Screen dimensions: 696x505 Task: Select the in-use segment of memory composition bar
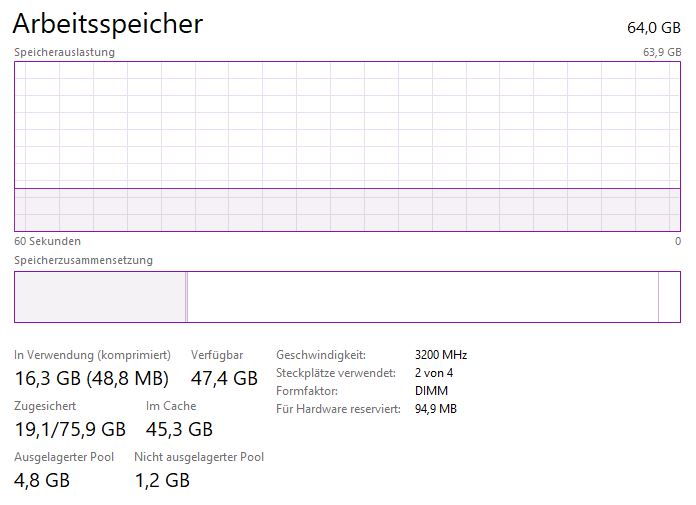click(100, 297)
